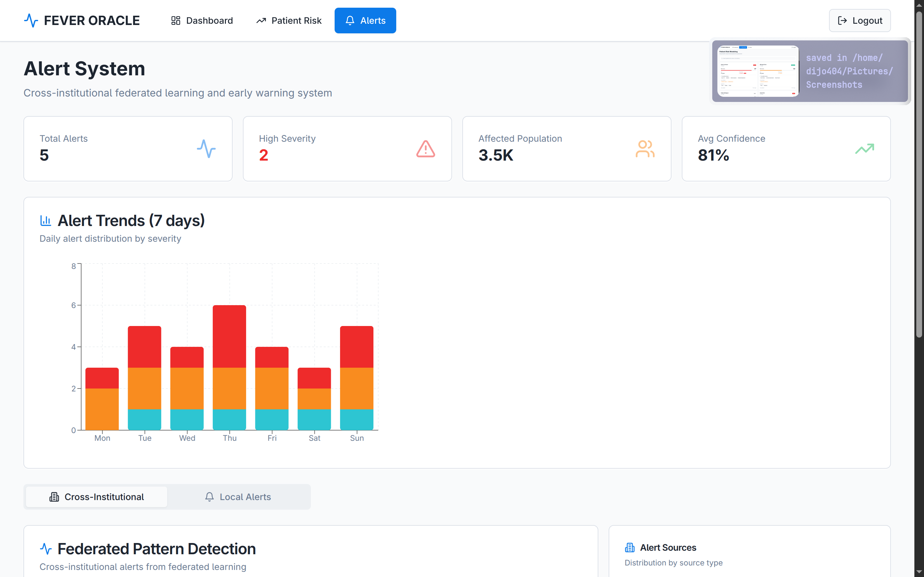Click the red segment of Thursday's bar
The height and width of the screenshot is (577, 924).
coord(229,336)
